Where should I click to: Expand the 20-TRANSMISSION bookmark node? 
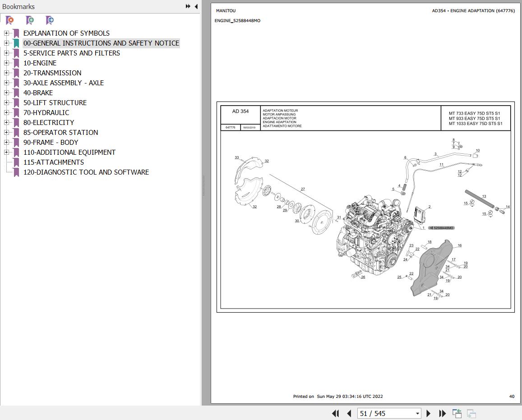click(6, 73)
